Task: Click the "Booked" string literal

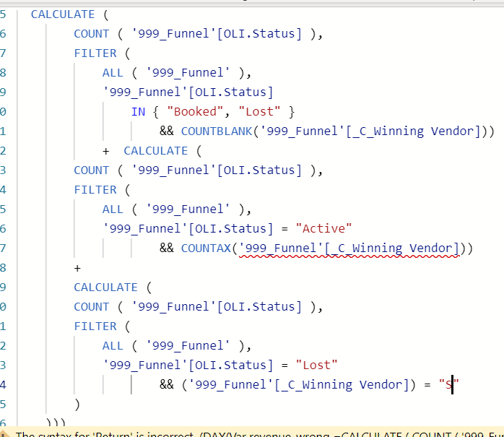Action: [195, 112]
